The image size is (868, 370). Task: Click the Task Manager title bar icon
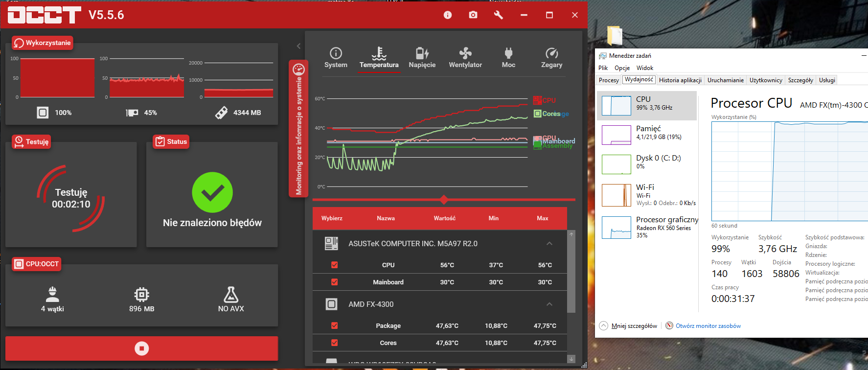coord(603,56)
